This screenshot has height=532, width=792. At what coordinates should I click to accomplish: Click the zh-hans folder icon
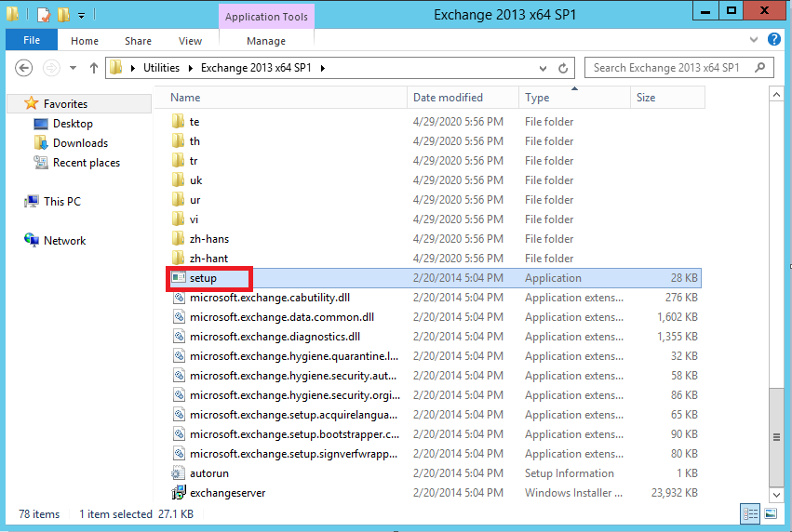[x=178, y=239]
